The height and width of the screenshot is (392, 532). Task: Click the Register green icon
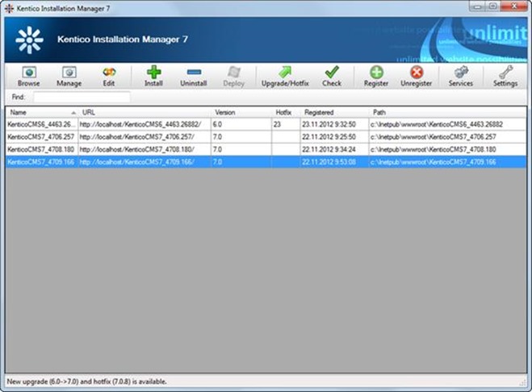click(376, 73)
